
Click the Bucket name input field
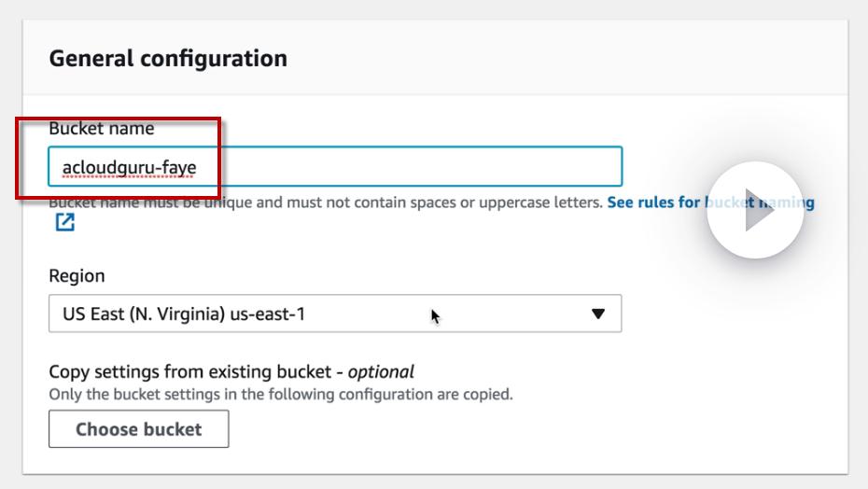(x=373, y=167)
